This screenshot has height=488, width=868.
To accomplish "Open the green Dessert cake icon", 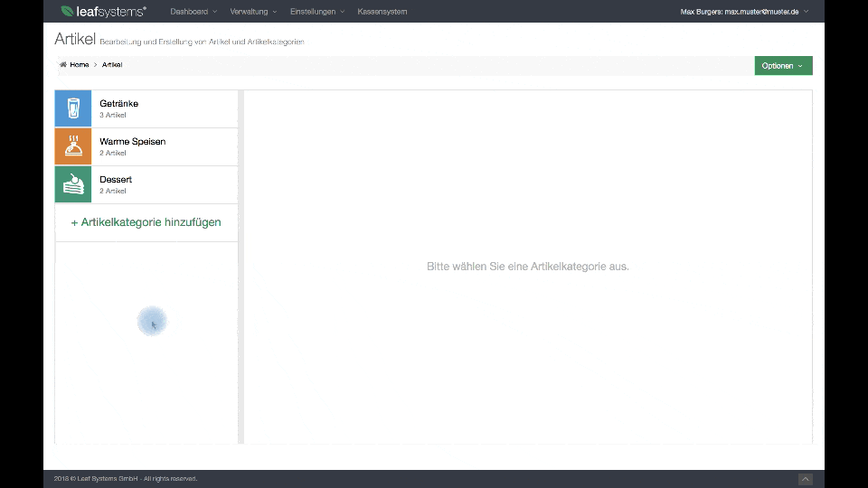I will [x=73, y=184].
